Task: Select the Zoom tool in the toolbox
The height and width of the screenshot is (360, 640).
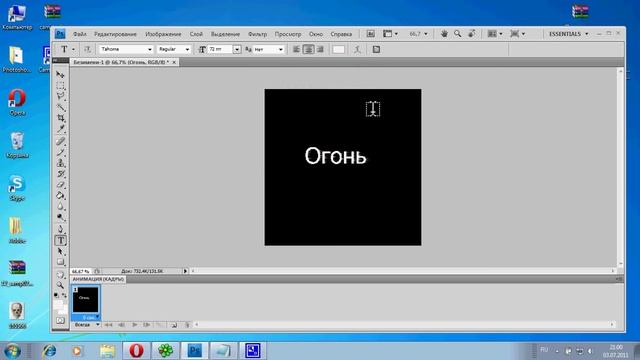Action: pos(60,285)
